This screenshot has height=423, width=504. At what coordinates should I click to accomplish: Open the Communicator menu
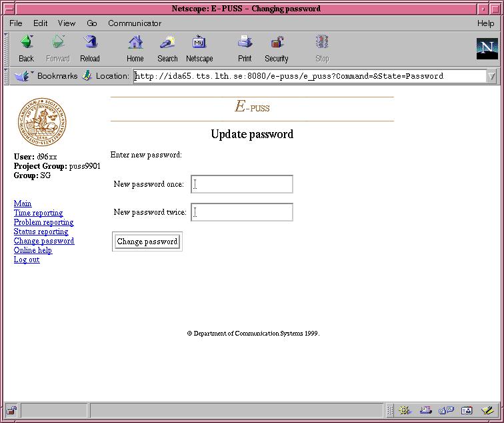135,23
